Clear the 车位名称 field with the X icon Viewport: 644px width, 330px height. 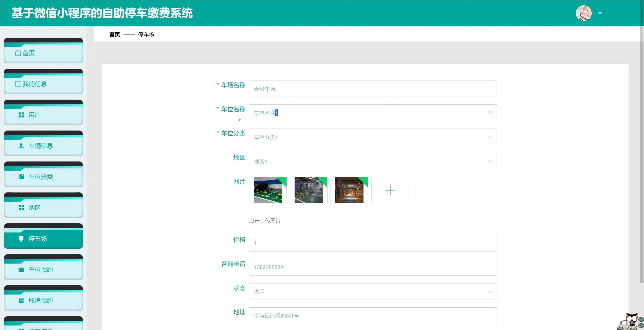click(x=490, y=112)
